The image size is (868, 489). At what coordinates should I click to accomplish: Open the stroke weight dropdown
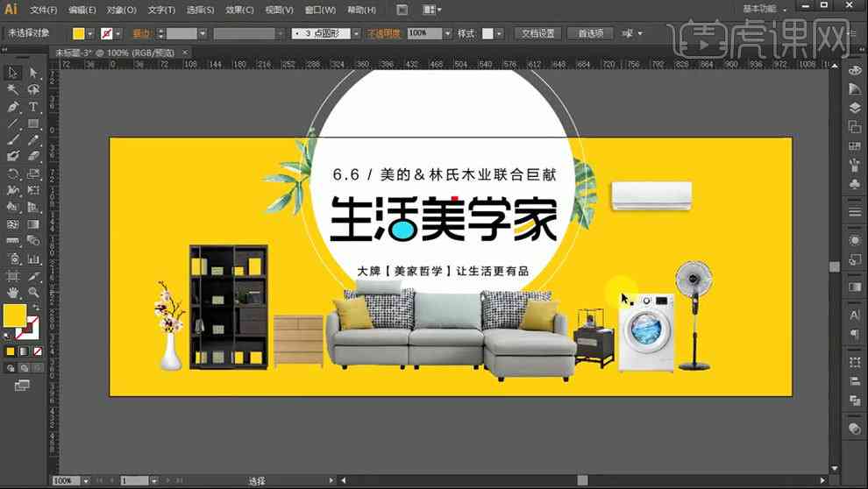click(203, 34)
